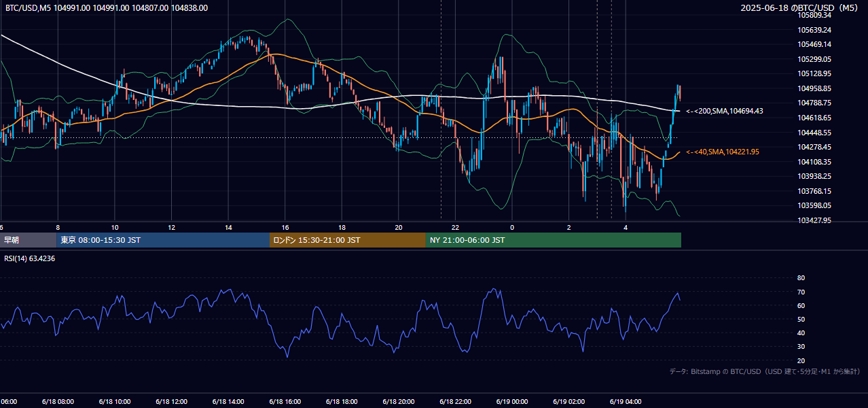Select the 6/18 10:00 time label
868x408 pixels.
pos(115,402)
